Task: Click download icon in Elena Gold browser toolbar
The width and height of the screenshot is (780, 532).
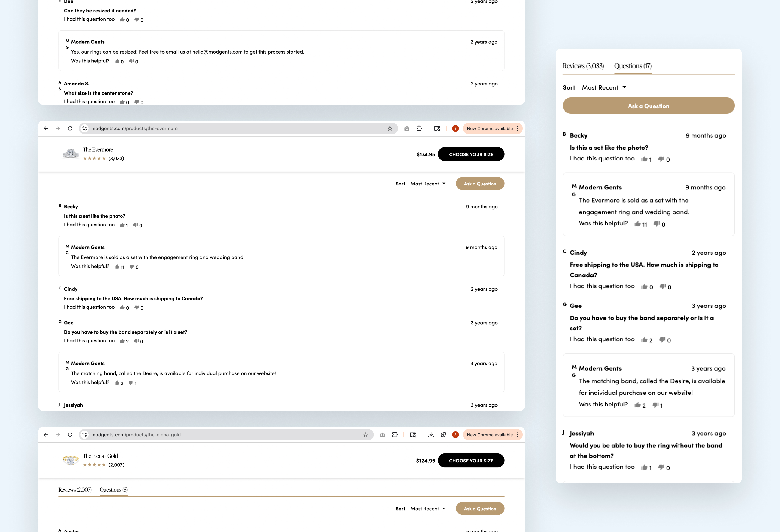Action: tap(431, 435)
